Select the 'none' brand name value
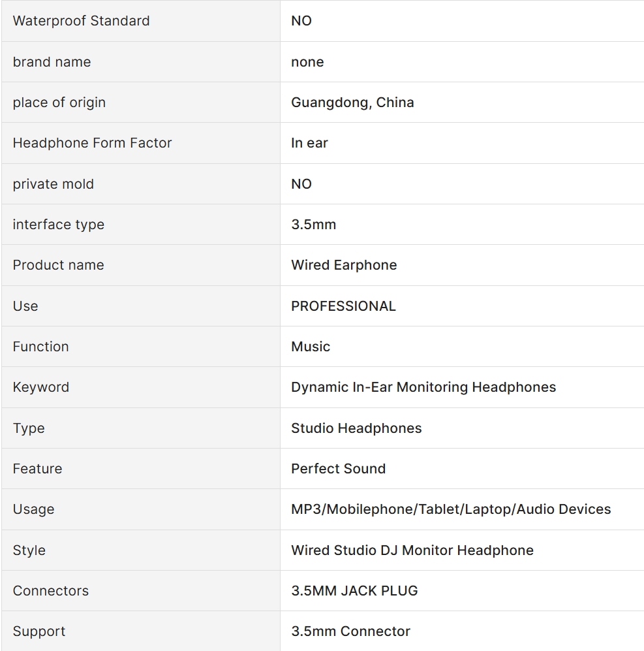This screenshot has width=644, height=651. pyautogui.click(x=307, y=62)
